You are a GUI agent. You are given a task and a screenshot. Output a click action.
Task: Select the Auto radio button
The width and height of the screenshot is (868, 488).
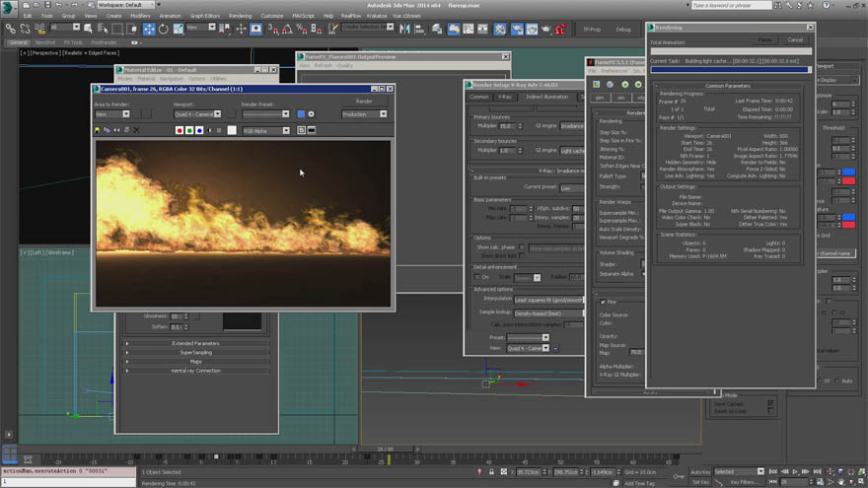click(x=836, y=381)
